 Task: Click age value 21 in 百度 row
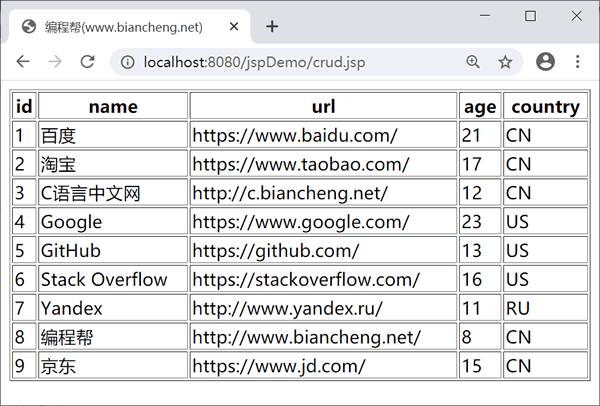(480, 135)
